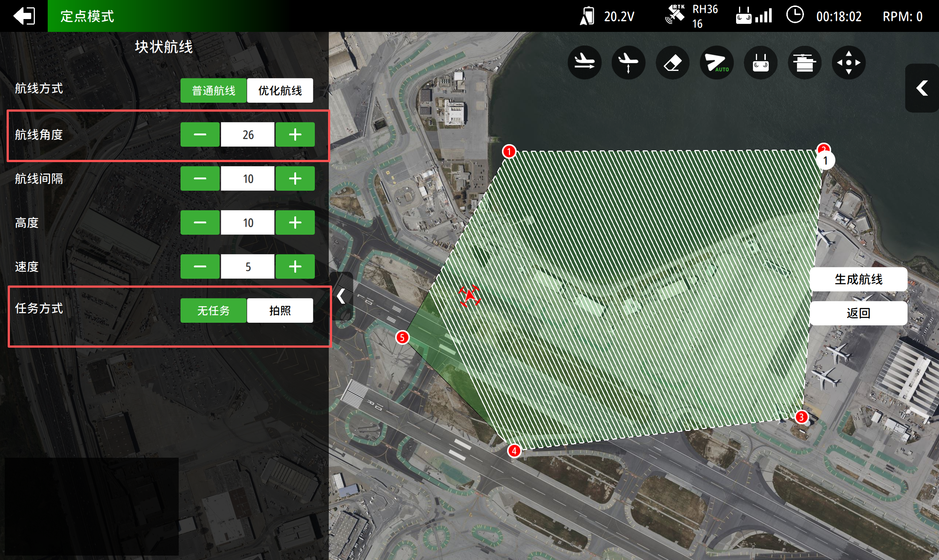Screen dimensions: 939x560
Task: Click the 速度 value field
Action: pyautogui.click(x=248, y=267)
